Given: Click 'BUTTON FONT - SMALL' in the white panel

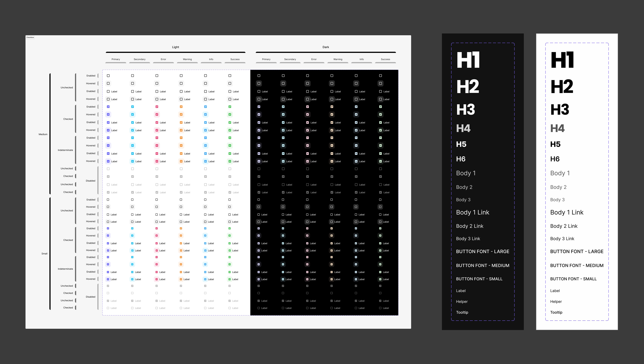Looking at the screenshot, I should point(573,279).
